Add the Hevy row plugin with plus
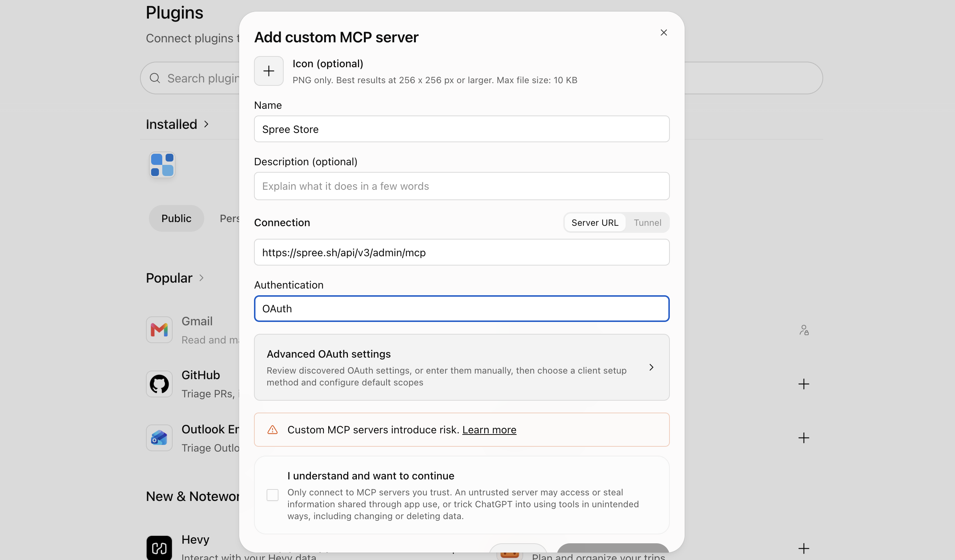Viewport: 955px width, 560px height. tap(804, 548)
